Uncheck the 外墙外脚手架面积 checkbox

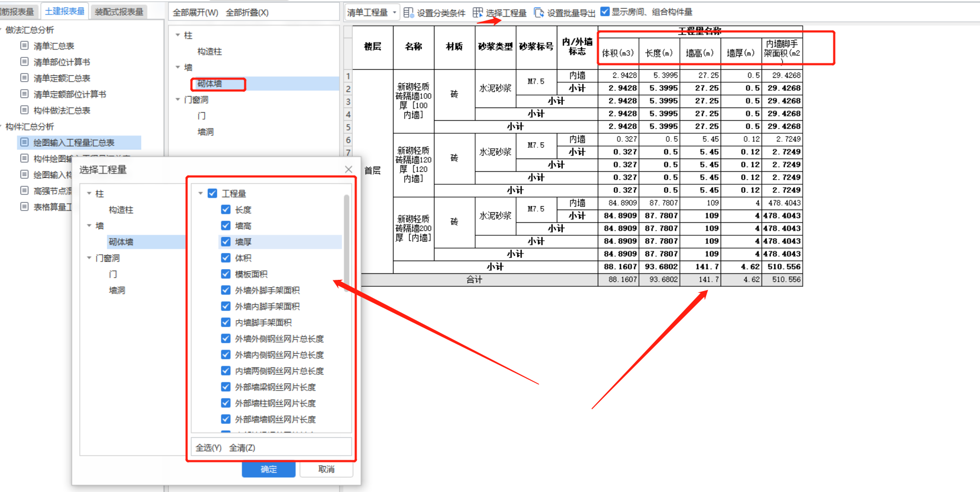click(226, 290)
